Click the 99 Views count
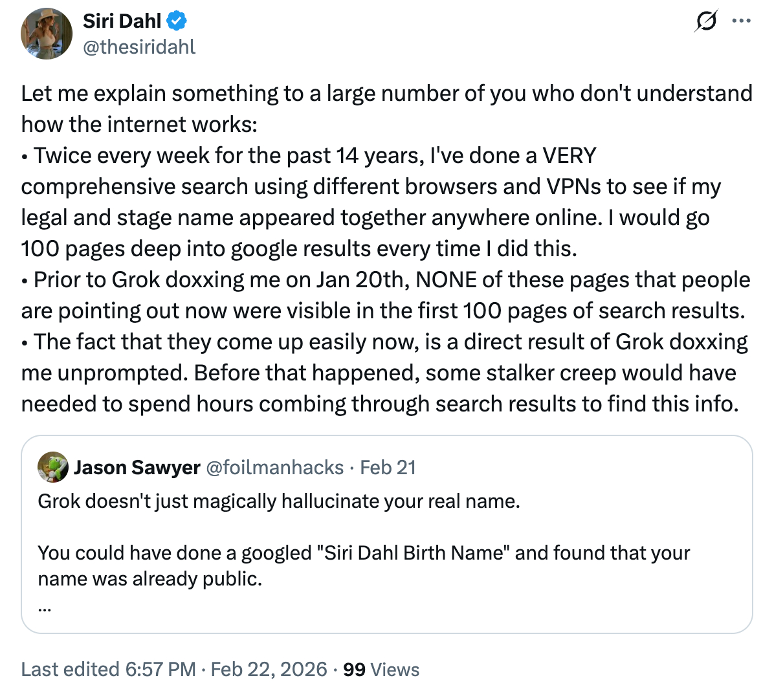Screen dimensions: 774x700 (381, 669)
